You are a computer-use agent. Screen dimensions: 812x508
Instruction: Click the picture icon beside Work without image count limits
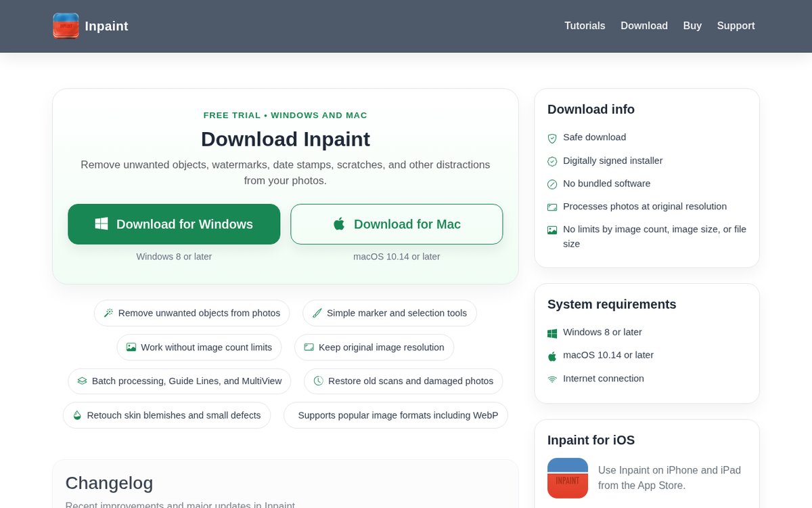(131, 347)
